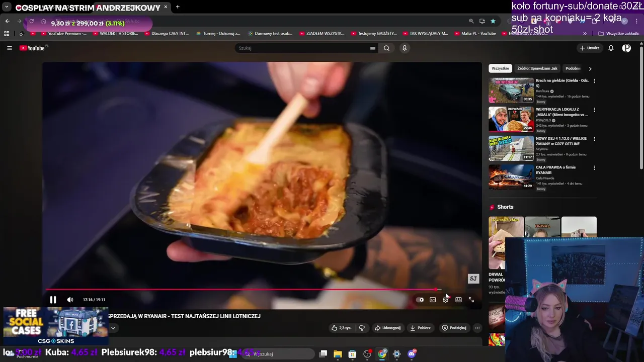Open a new browser tab

tap(178, 7)
